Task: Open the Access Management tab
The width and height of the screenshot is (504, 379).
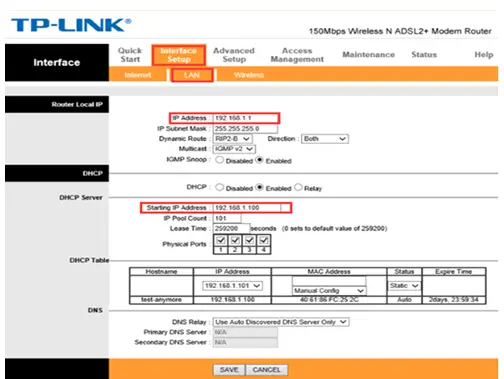Action: pos(297,55)
